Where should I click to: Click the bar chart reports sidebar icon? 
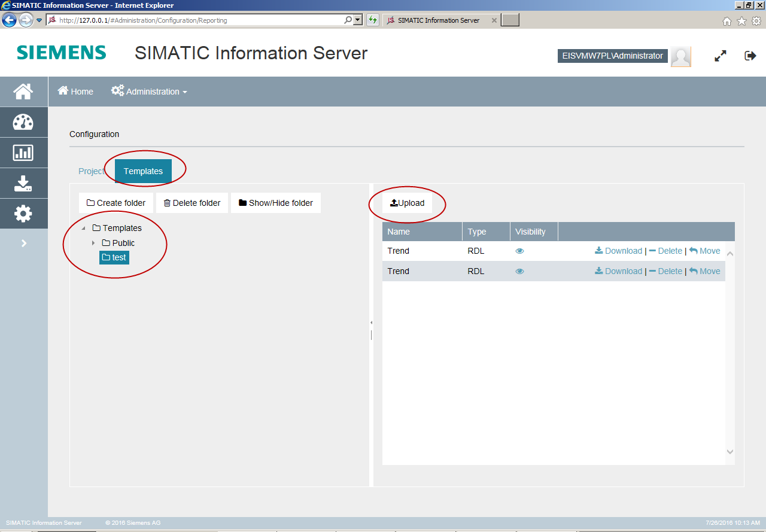coord(23,153)
